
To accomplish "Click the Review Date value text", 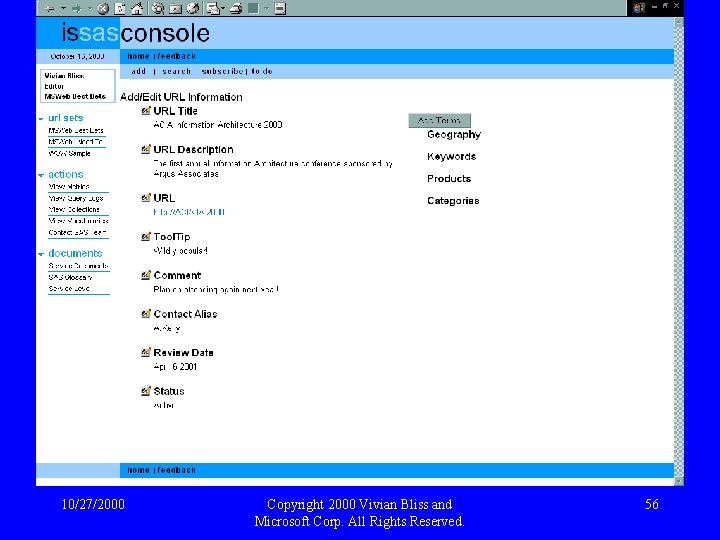I will 175,366.
